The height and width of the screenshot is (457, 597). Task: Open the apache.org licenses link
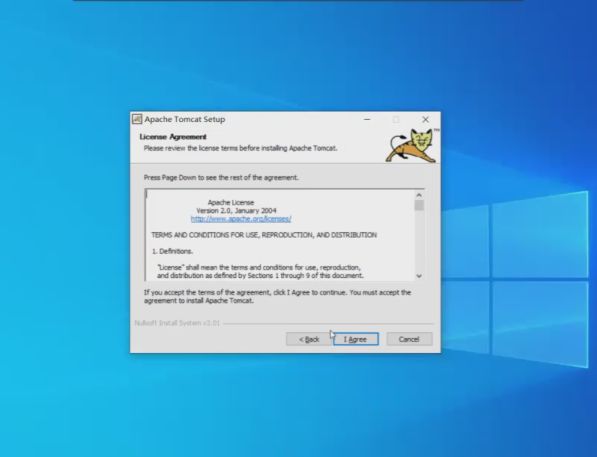(241, 219)
